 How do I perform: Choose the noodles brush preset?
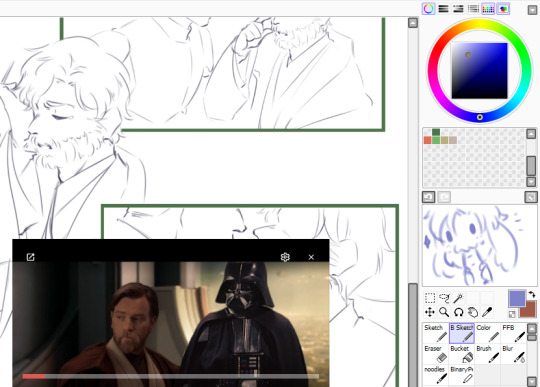(435, 375)
